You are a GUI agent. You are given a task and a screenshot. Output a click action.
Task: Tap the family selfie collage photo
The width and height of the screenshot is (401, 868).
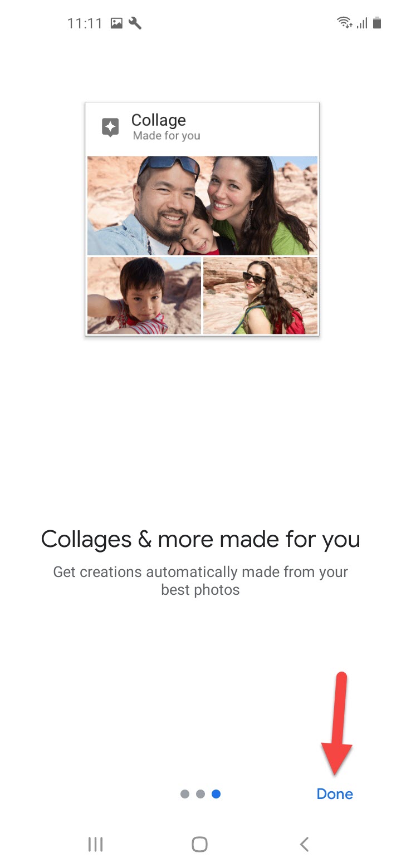click(x=202, y=205)
